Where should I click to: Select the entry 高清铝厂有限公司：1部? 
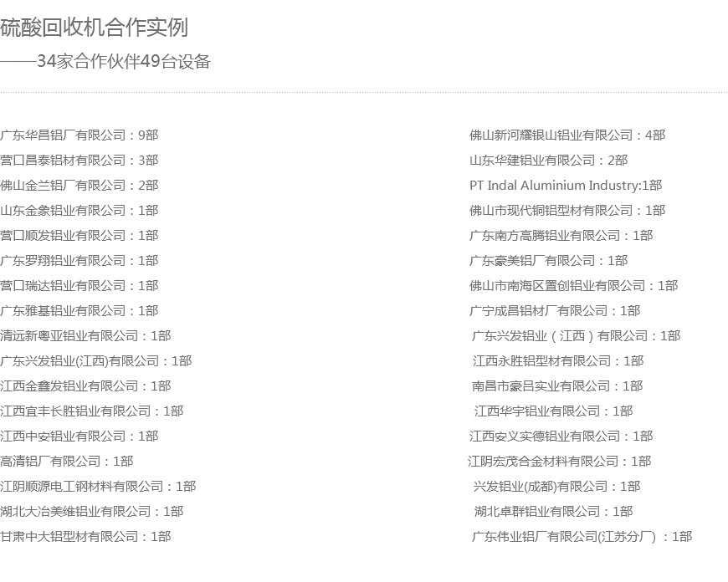point(67,461)
